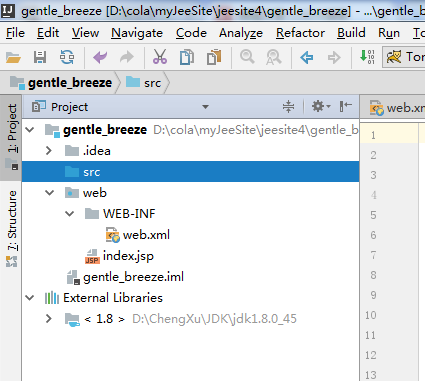This screenshot has height=381, width=425.
Task: Collapse the gentle_breeze root node
Action: coord(30,129)
